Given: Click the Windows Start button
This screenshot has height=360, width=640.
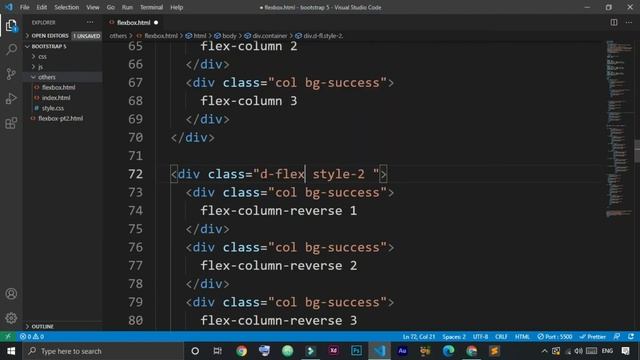Looking at the screenshot, I should [11, 351].
